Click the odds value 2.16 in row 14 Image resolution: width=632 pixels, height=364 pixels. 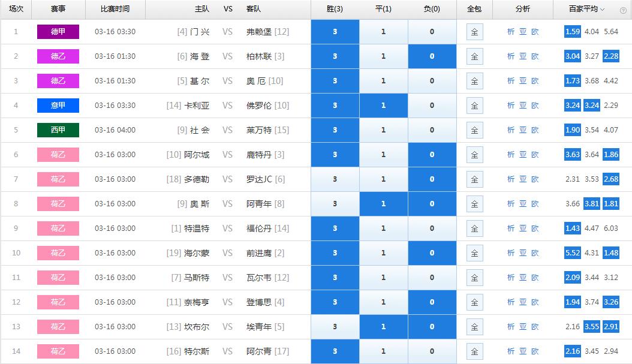573,351
